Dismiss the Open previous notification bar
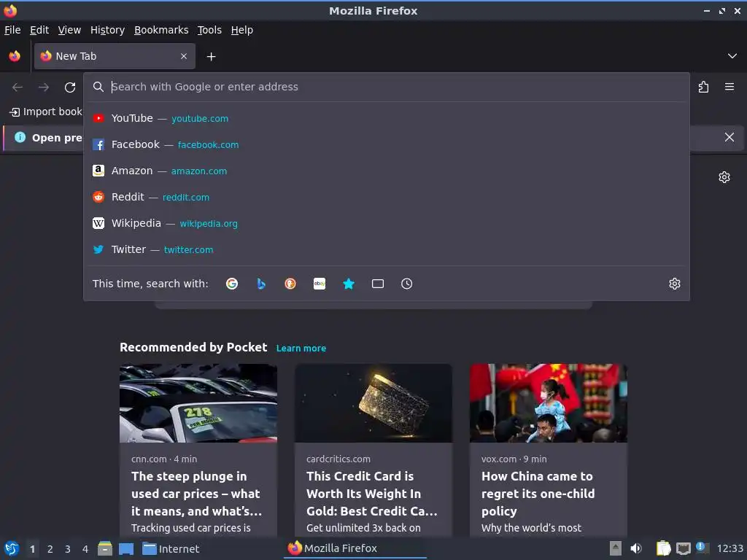Viewport: 747px width, 560px height. (x=729, y=137)
